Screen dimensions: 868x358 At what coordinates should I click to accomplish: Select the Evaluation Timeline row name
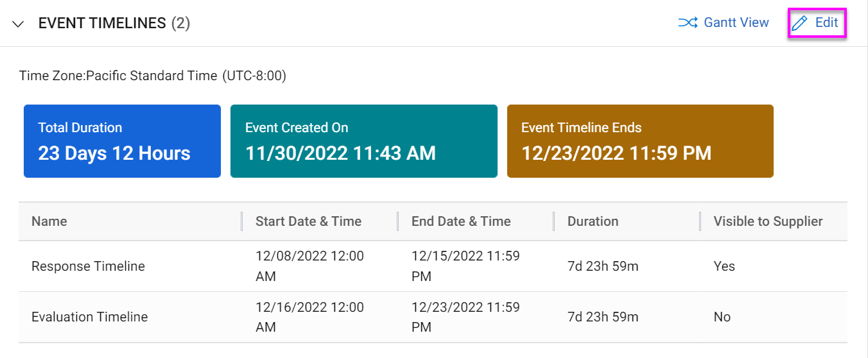(89, 317)
